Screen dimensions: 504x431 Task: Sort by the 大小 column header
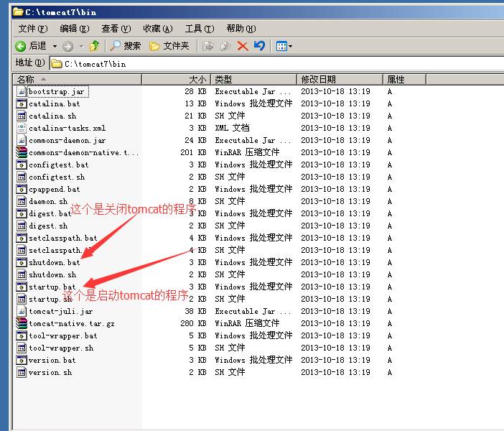176,79
